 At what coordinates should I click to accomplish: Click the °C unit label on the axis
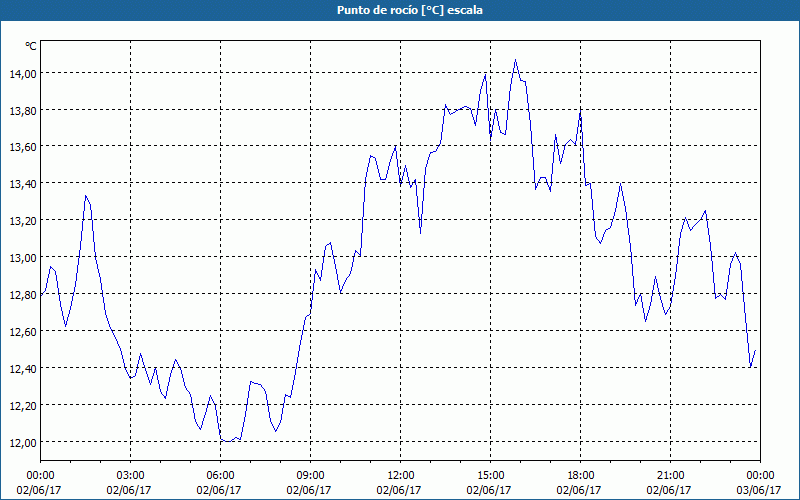[31, 46]
